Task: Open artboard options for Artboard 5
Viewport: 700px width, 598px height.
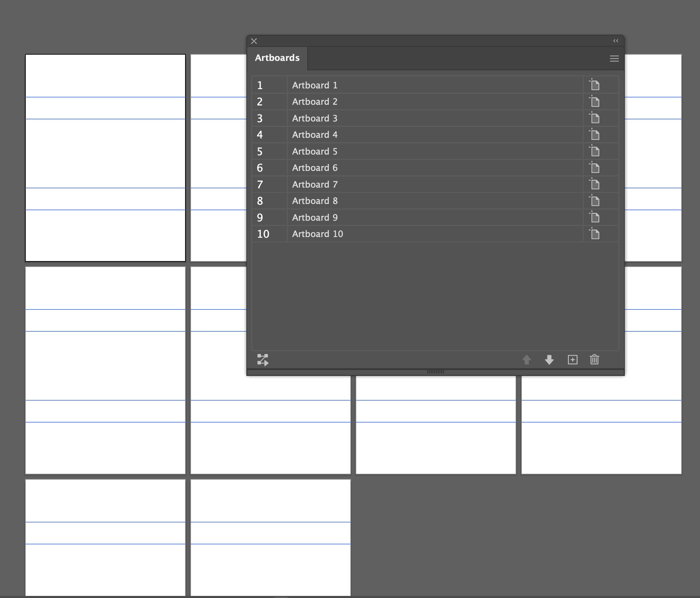Action: [595, 151]
